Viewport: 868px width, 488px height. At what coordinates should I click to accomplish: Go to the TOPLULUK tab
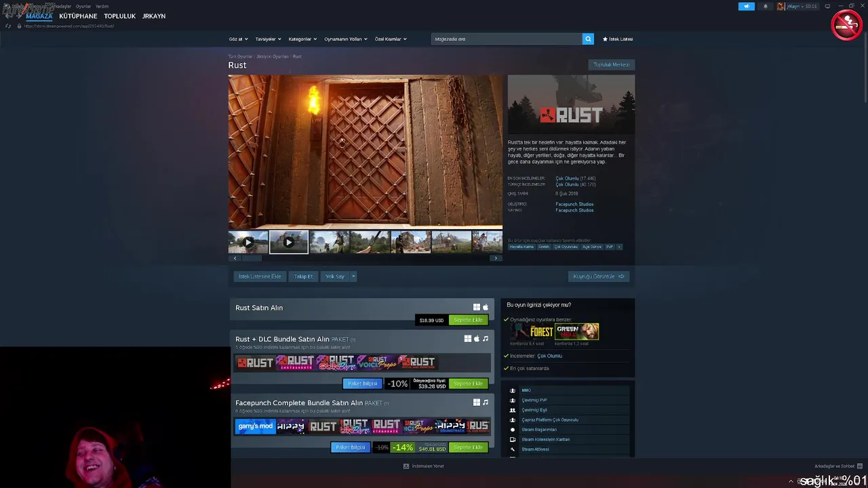tap(120, 16)
